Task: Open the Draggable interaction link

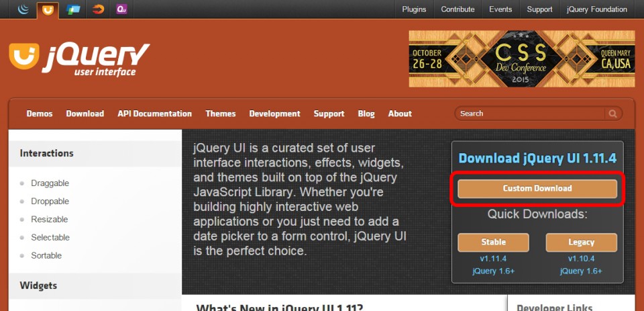Action: pos(50,183)
